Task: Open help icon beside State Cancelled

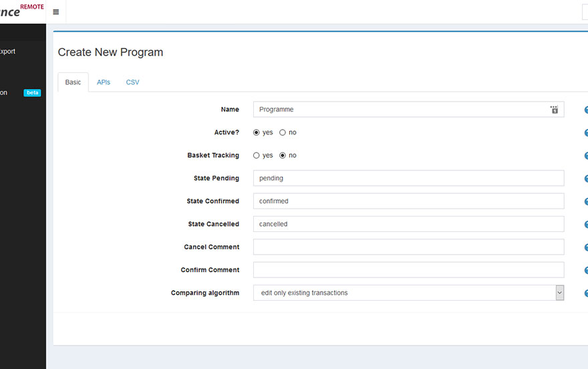Action: [586, 225]
